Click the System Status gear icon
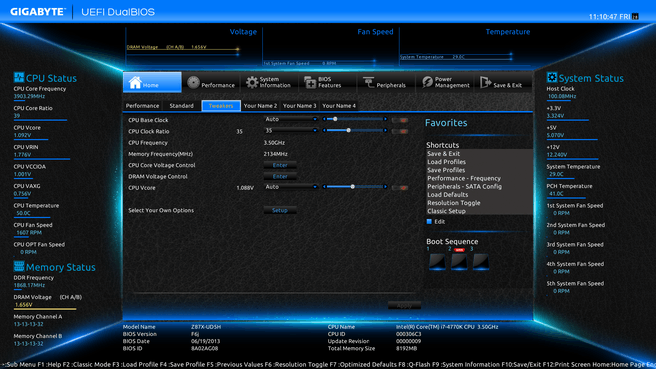Screen dimensions: 656x369 click(x=552, y=77)
